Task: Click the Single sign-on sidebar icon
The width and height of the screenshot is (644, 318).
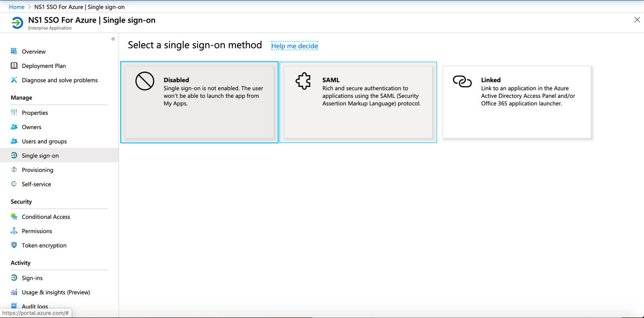Action: pyautogui.click(x=14, y=156)
